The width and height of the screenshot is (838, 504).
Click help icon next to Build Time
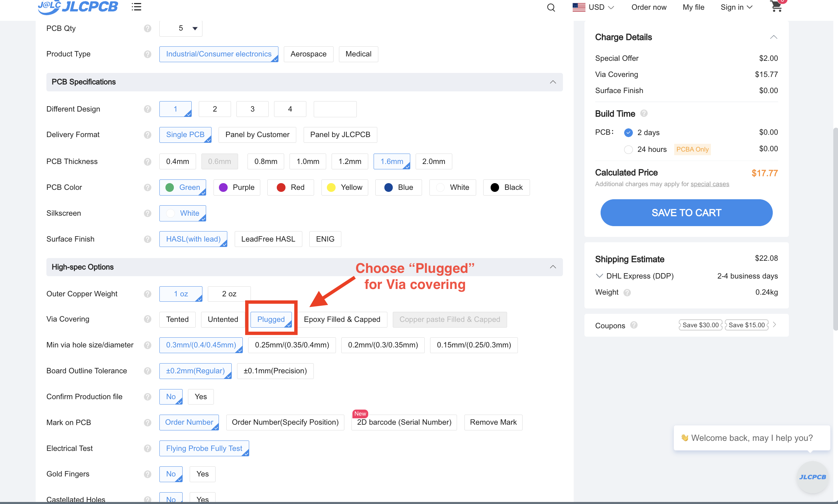pyautogui.click(x=644, y=114)
